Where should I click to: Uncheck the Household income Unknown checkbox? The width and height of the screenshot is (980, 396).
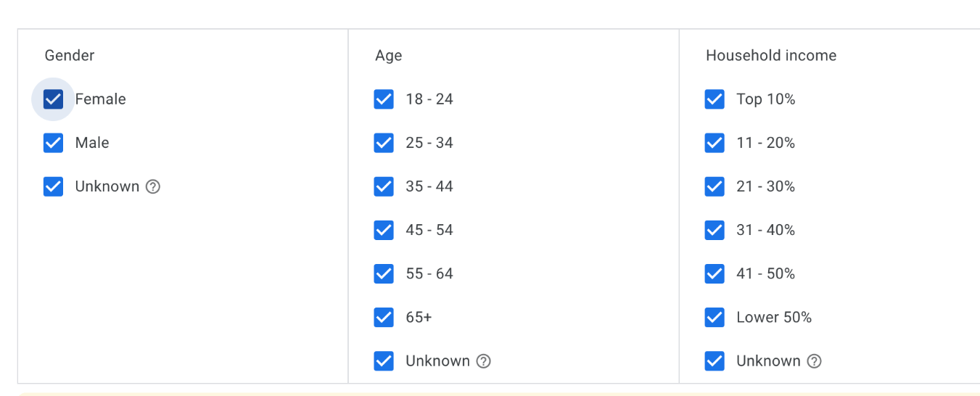(715, 360)
